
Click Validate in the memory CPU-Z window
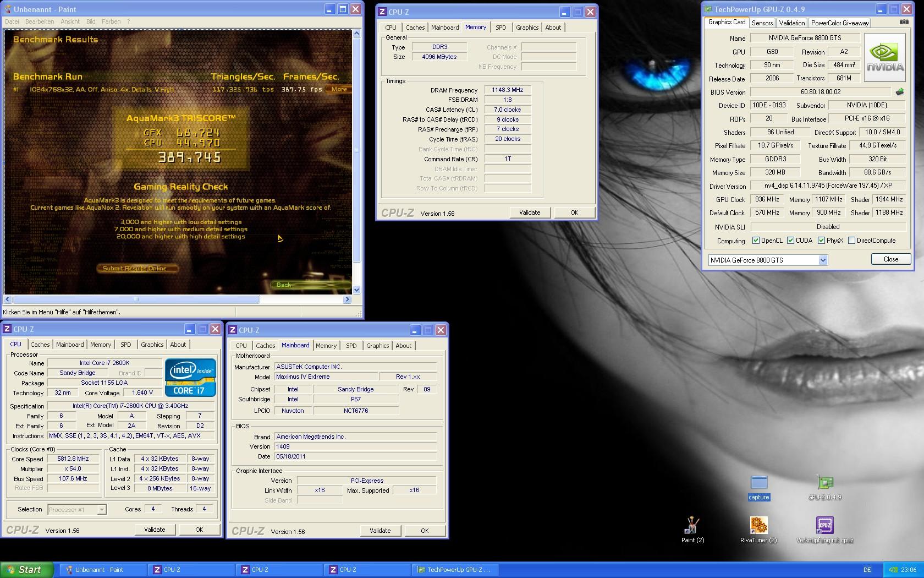coord(530,212)
